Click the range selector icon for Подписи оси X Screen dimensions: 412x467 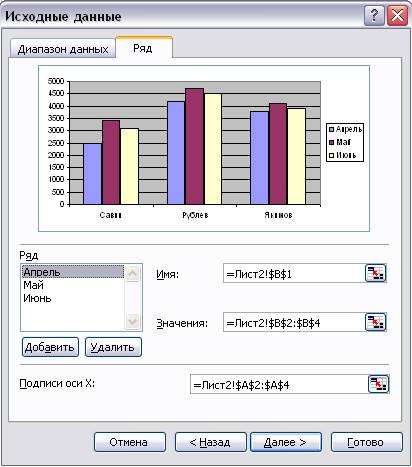379,384
